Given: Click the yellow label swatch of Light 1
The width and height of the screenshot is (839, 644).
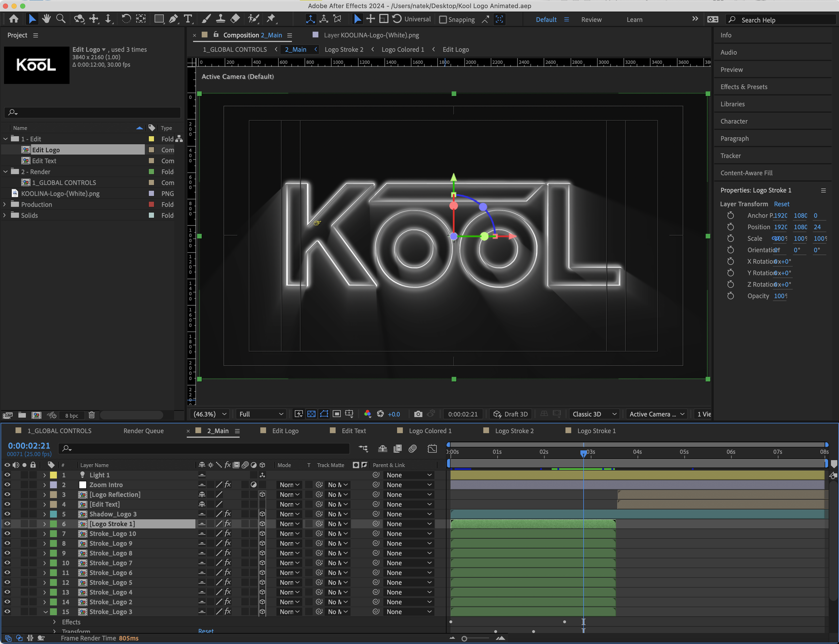Looking at the screenshot, I should coord(54,475).
